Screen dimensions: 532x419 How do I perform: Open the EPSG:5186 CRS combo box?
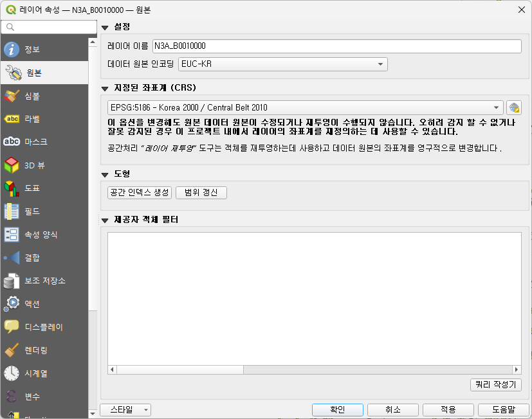(305, 107)
